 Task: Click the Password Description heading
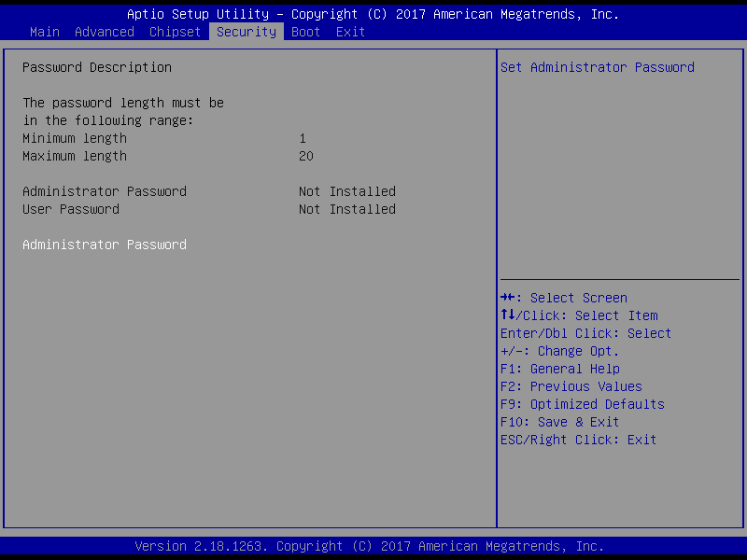coord(97,67)
